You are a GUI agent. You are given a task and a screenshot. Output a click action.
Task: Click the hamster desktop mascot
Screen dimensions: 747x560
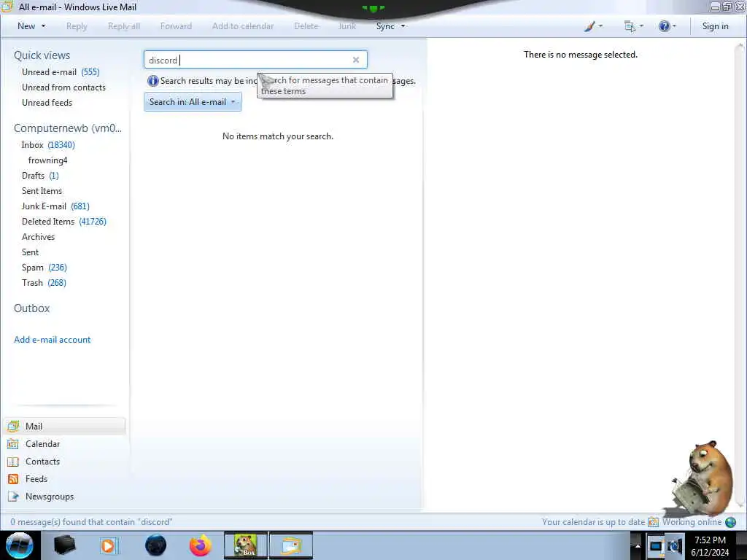[704, 478]
